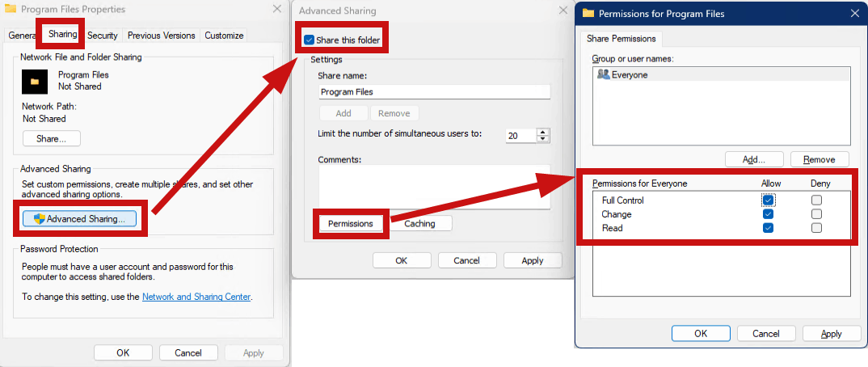The height and width of the screenshot is (367, 868).
Task: Click Cancel in Program Files Properties
Action: point(188,352)
